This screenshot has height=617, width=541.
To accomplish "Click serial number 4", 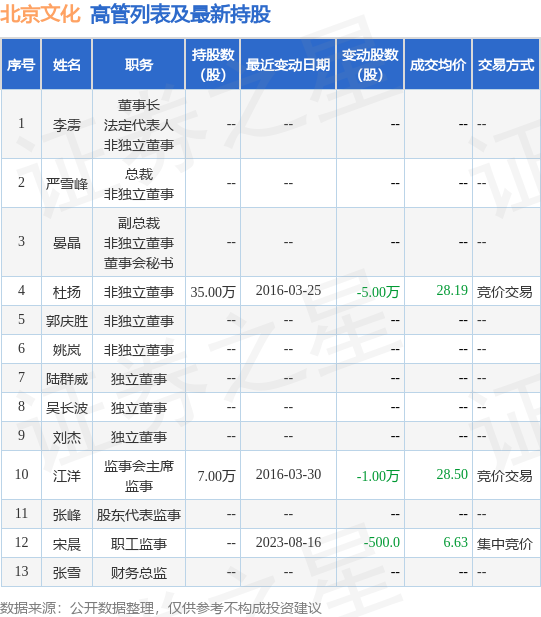I will 21,290.
